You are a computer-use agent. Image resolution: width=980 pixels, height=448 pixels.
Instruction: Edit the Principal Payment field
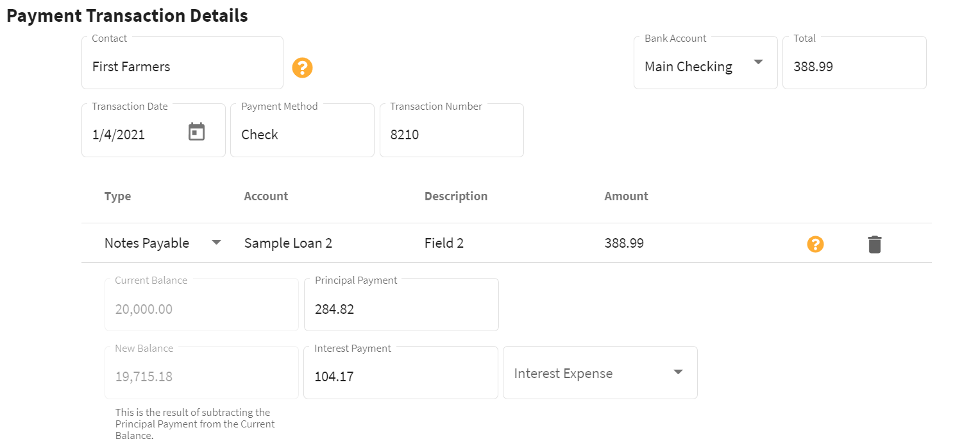[401, 304]
